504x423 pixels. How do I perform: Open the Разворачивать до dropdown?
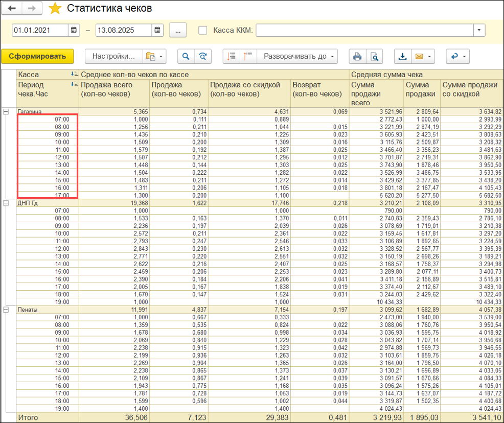click(298, 56)
